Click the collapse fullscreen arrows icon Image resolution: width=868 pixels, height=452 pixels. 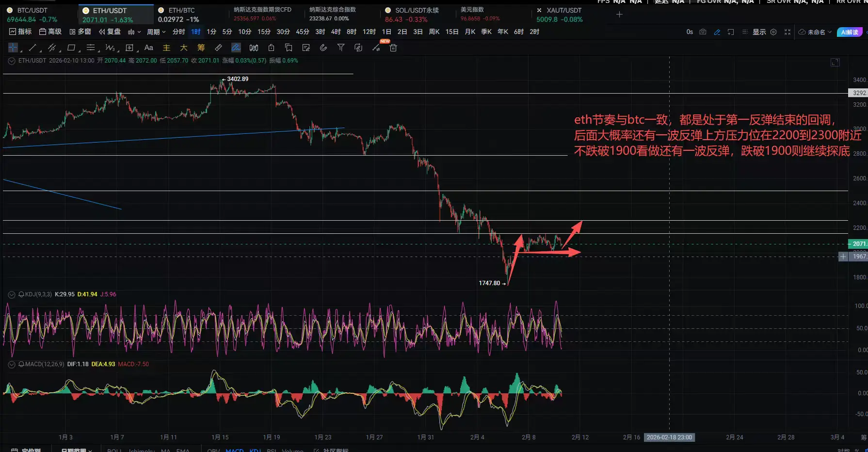click(x=788, y=32)
